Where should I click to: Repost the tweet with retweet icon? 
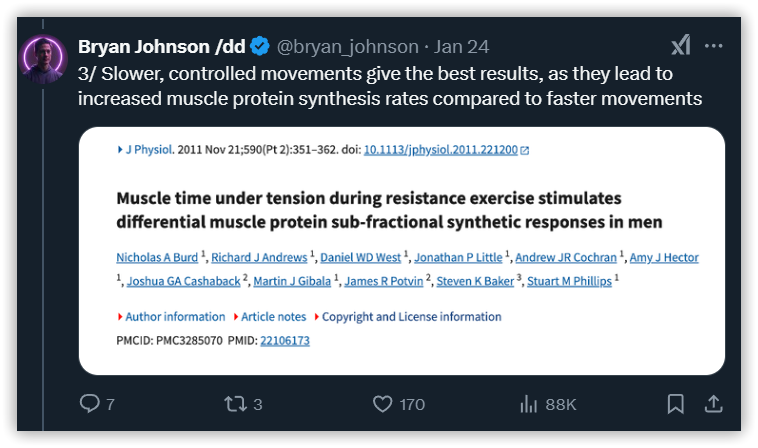235,404
